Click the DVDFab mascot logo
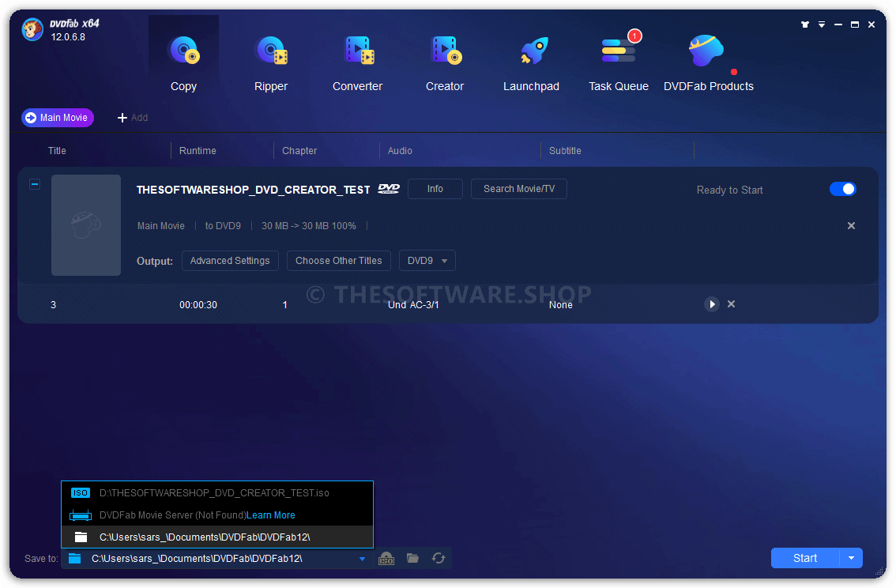896x588 pixels. (x=32, y=29)
